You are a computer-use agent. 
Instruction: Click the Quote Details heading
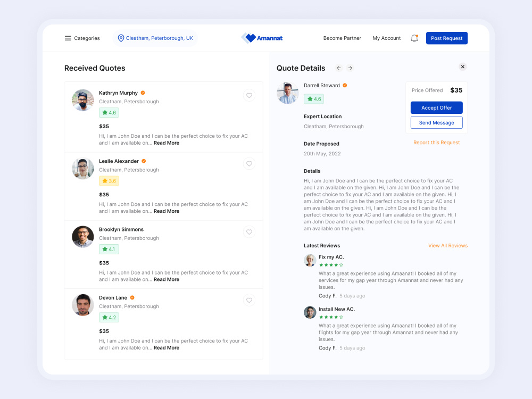[x=301, y=68]
